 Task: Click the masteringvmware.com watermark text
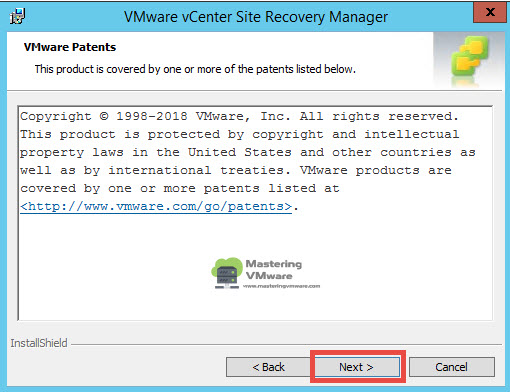(x=281, y=286)
